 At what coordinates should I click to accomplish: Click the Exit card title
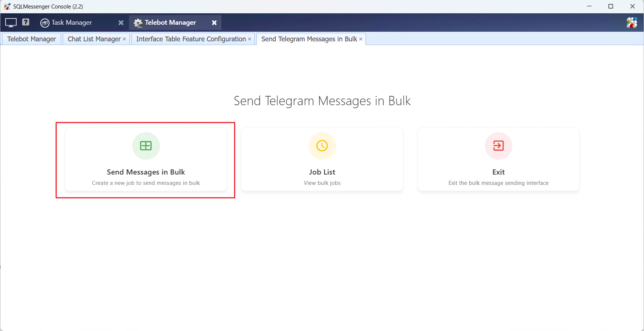pos(498,172)
